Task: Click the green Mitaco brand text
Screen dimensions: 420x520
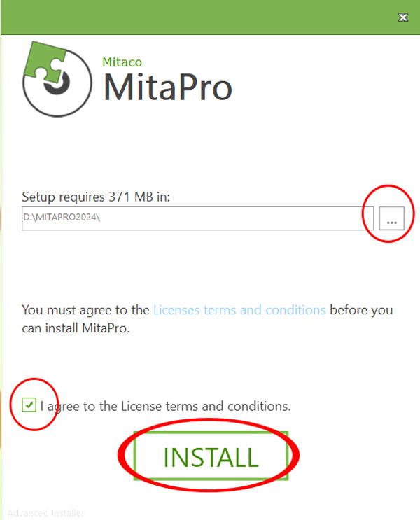Action: [x=122, y=62]
